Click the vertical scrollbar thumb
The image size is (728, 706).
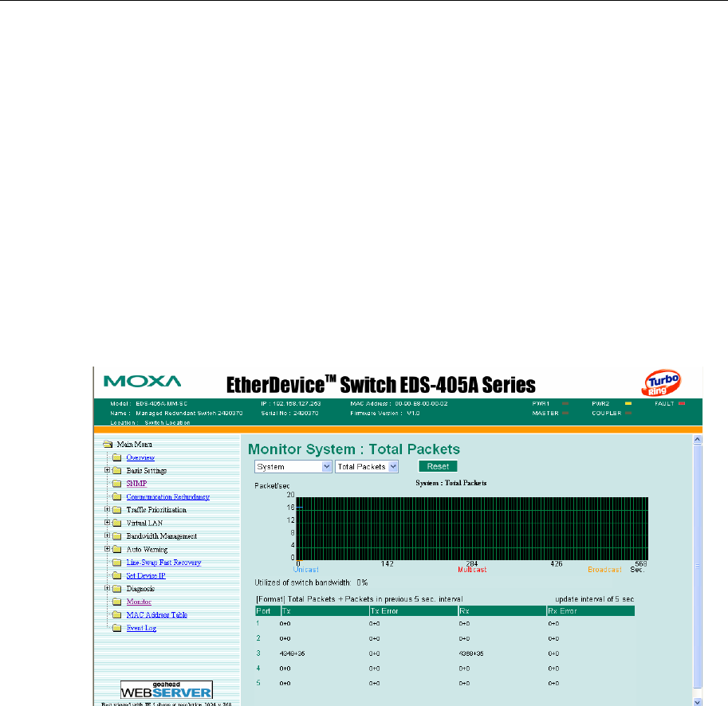tap(698, 566)
